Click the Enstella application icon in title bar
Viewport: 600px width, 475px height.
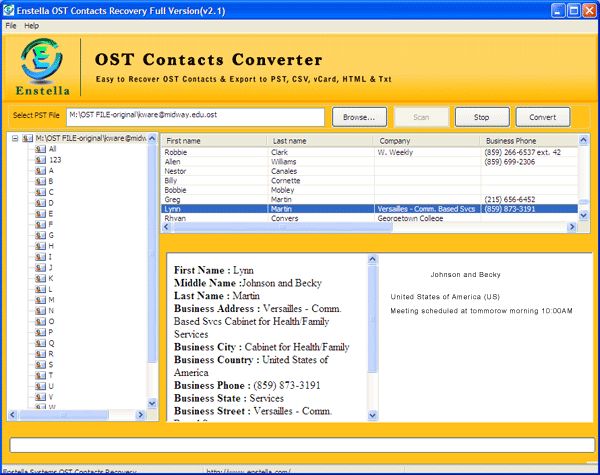(8, 10)
